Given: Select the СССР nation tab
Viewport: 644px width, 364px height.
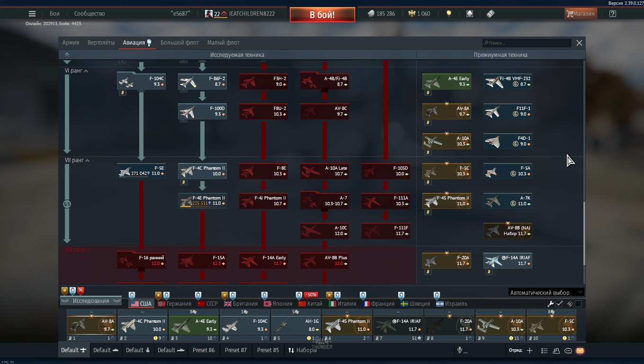Looking at the screenshot, I should pyautogui.click(x=207, y=304).
